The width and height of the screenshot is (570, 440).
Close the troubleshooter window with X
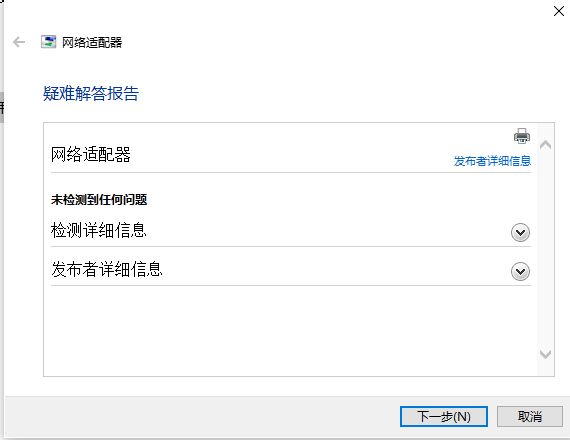pyautogui.click(x=559, y=11)
